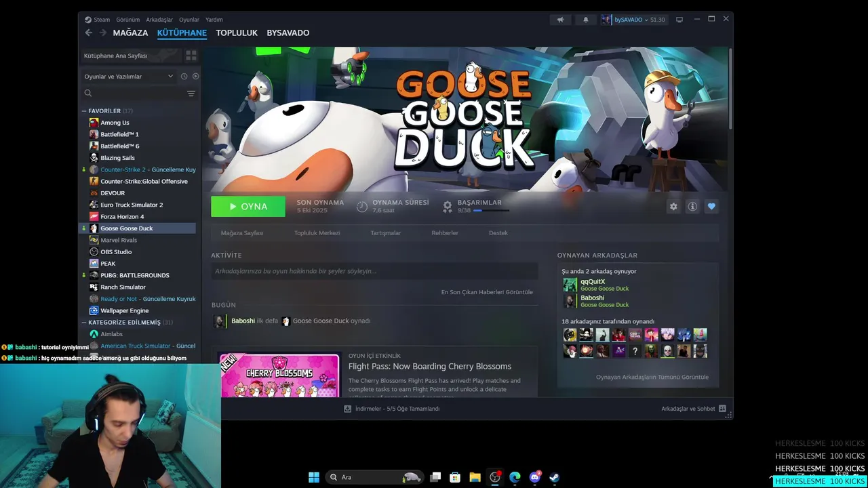Viewport: 868px width, 488px height.
Task: Open the MAĞAZA tab
Action: [130, 33]
